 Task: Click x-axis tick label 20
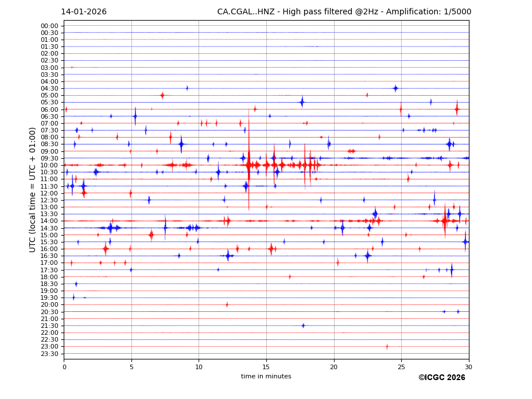pyautogui.click(x=334, y=367)
